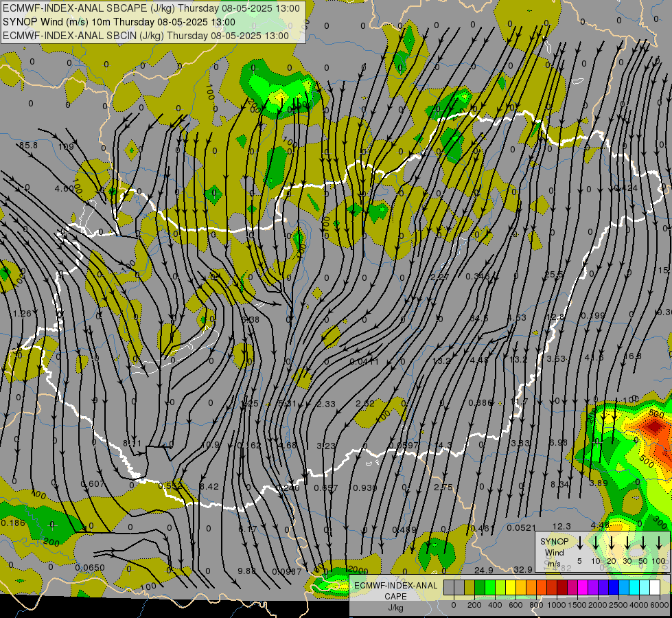Screen dimensions: 672x618
Task: Click the 1000 tick label on CAPE scale
Action: coord(557,605)
